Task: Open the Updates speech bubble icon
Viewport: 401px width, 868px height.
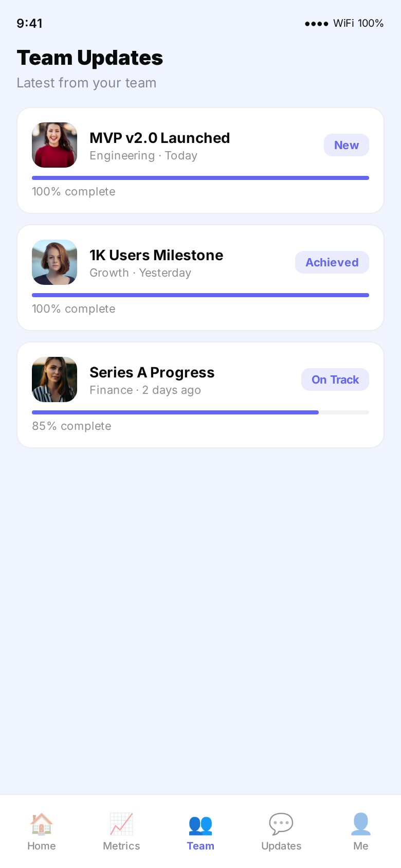Action: pyautogui.click(x=281, y=824)
